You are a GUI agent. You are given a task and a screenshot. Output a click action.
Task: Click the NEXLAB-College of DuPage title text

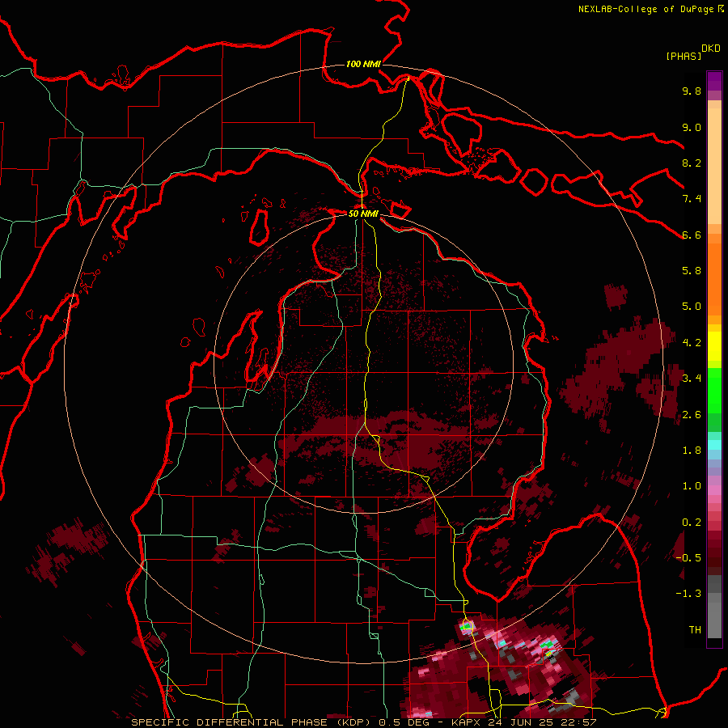click(645, 9)
